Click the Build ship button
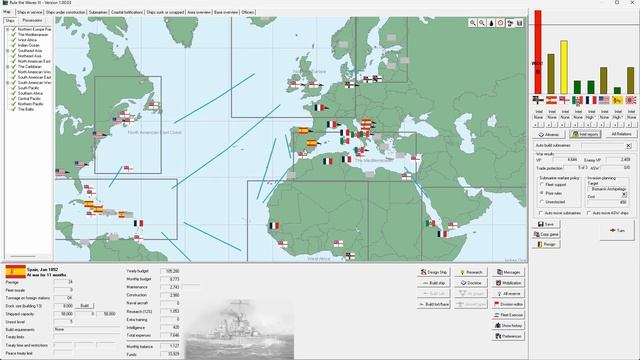This screenshot has height=360, width=640. click(434, 282)
